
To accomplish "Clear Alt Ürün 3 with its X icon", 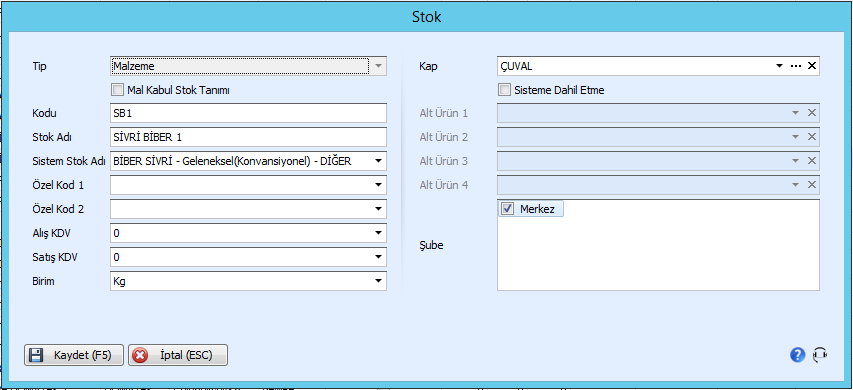I will [x=811, y=161].
